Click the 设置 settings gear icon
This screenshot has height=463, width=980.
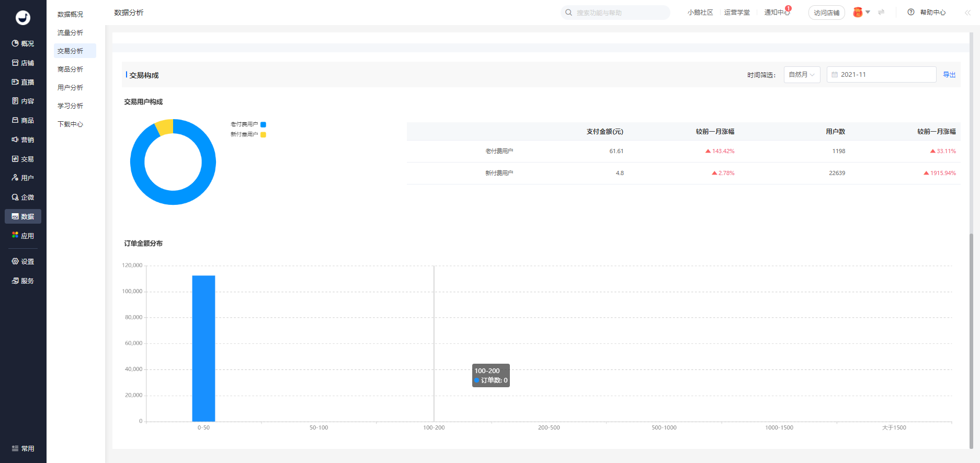point(15,261)
